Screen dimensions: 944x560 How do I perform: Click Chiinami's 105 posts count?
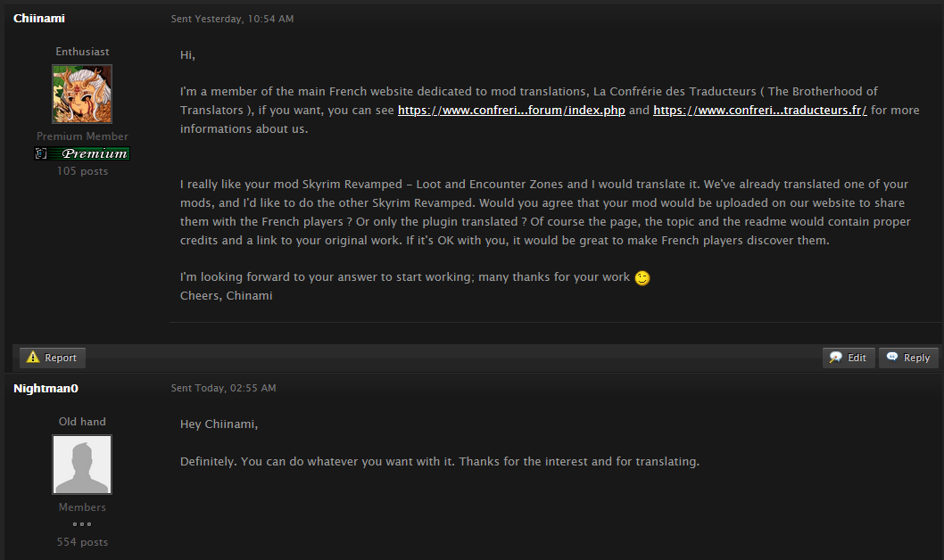tap(82, 171)
